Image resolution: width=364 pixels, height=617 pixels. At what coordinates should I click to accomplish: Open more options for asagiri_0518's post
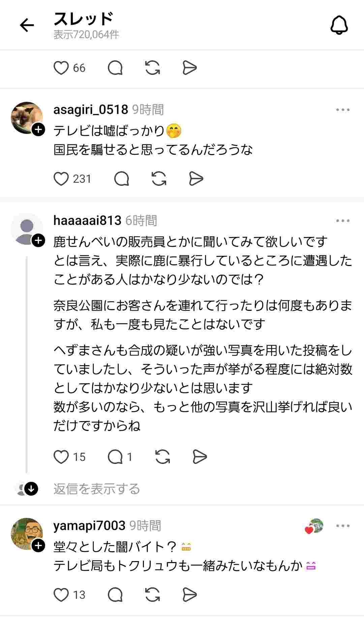coord(343,110)
